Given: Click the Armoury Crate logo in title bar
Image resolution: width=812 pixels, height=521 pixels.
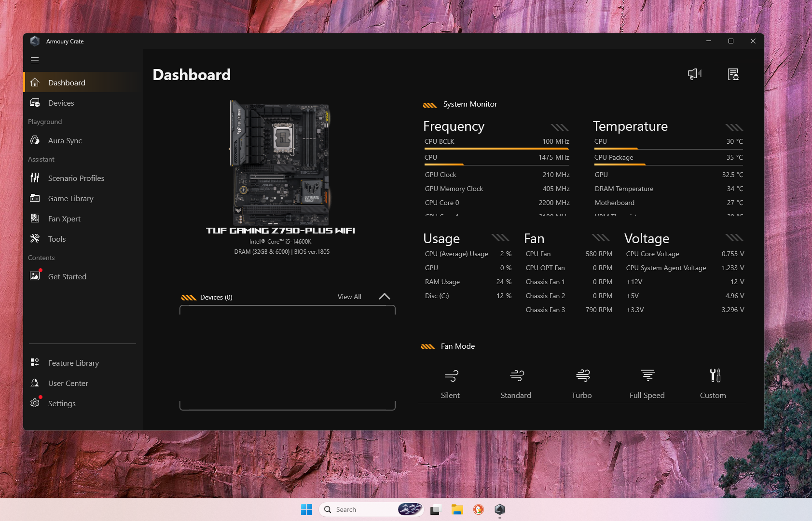Looking at the screenshot, I should (35, 41).
